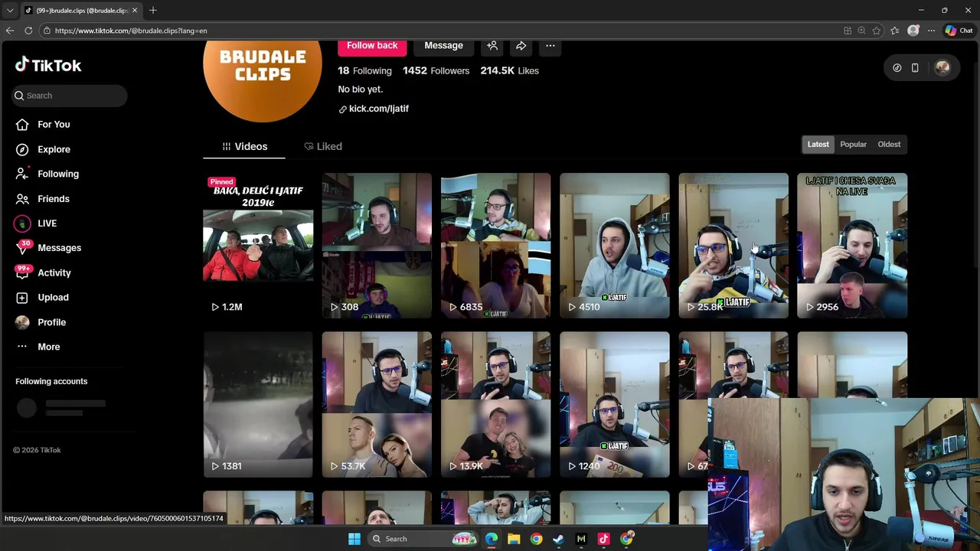980x551 pixels.
Task: Open the video with 1240 views
Action: (614, 404)
